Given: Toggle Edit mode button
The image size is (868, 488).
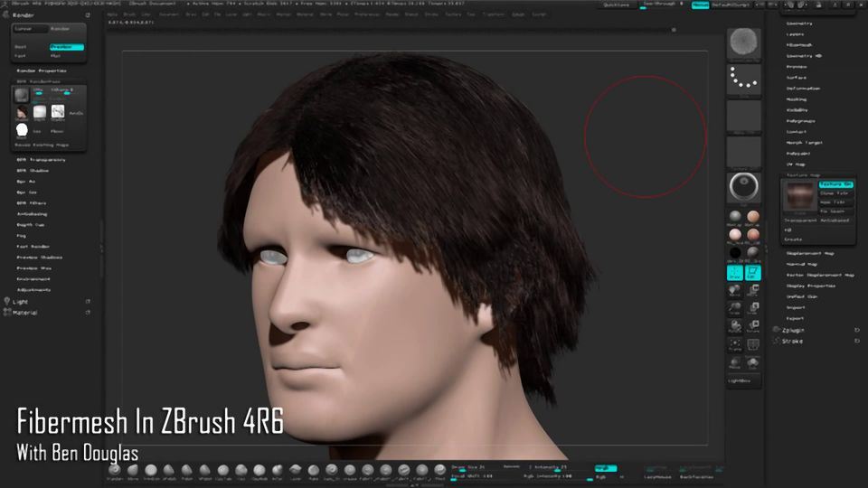Looking at the screenshot, I should pos(753,272).
